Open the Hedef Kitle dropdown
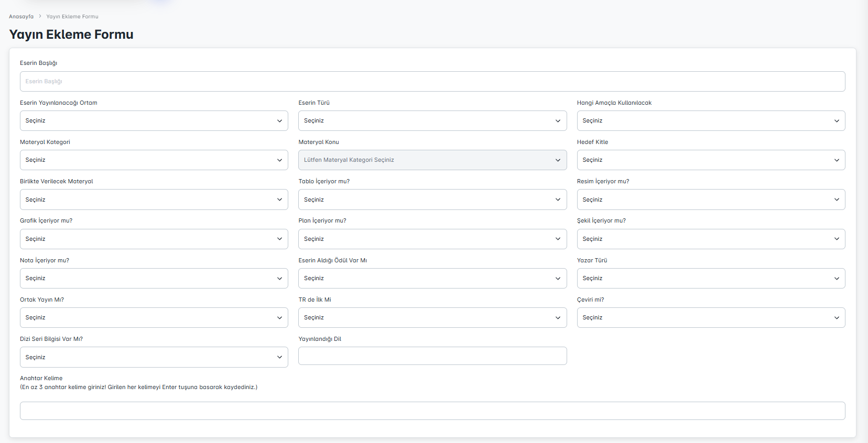This screenshot has height=443, width=868. (710, 160)
